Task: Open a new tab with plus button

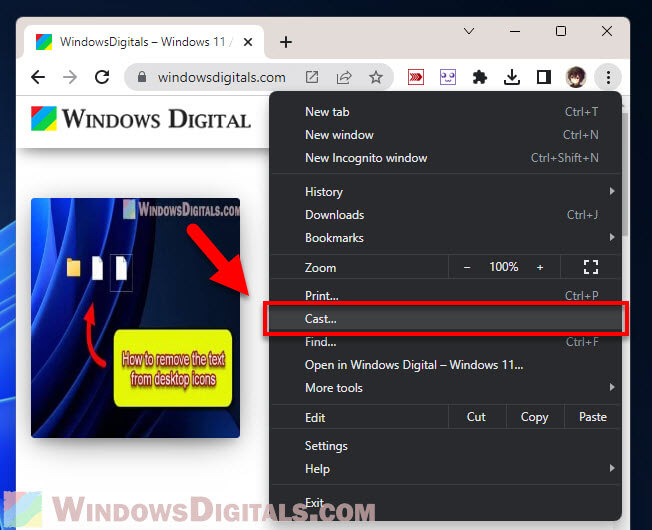Action: click(x=286, y=42)
